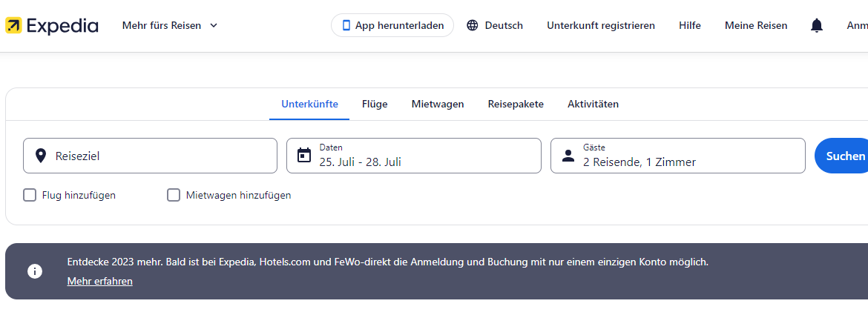868x315 pixels.
Task: Click the phone icon in App herunterladen
Action: point(346,25)
